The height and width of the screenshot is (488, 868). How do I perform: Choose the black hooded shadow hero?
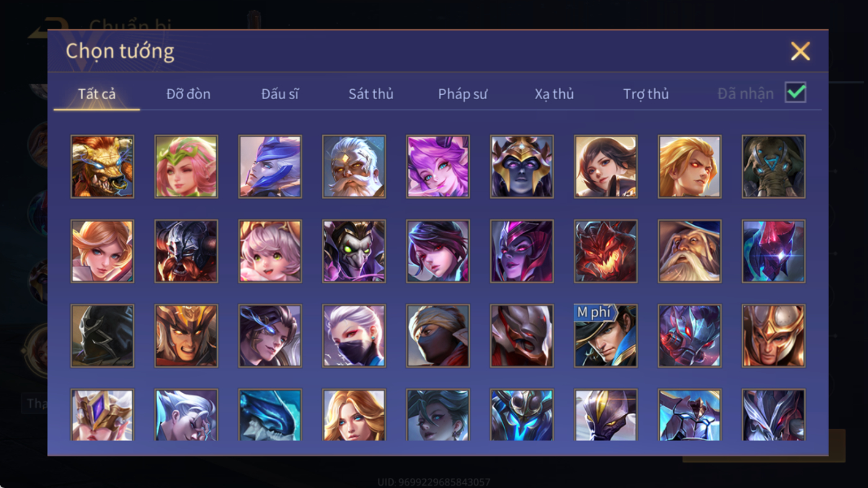click(102, 335)
